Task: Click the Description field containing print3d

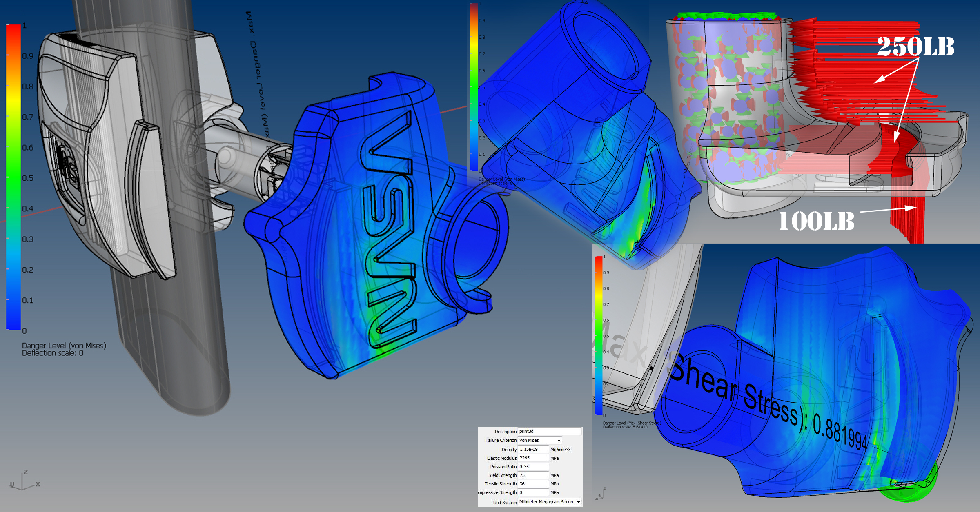Action: 549,431
